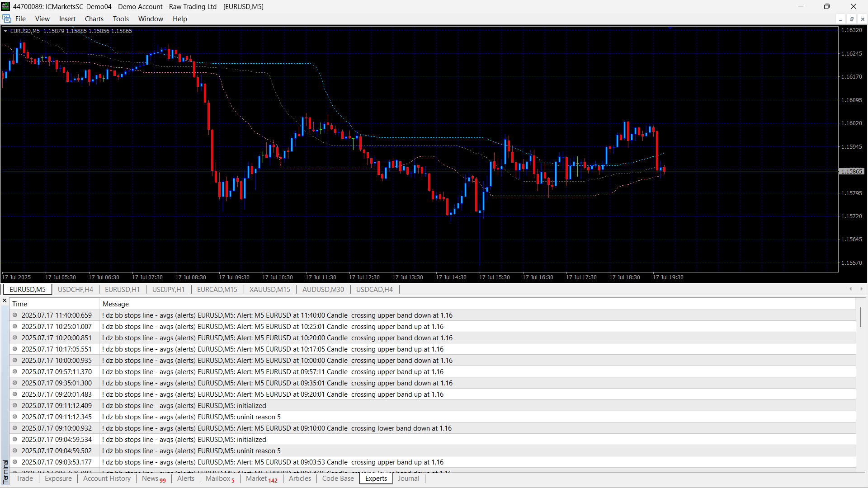868x488 pixels.
Task: Click the Experts log vertical scrollbar thumb
Action: [860, 317]
